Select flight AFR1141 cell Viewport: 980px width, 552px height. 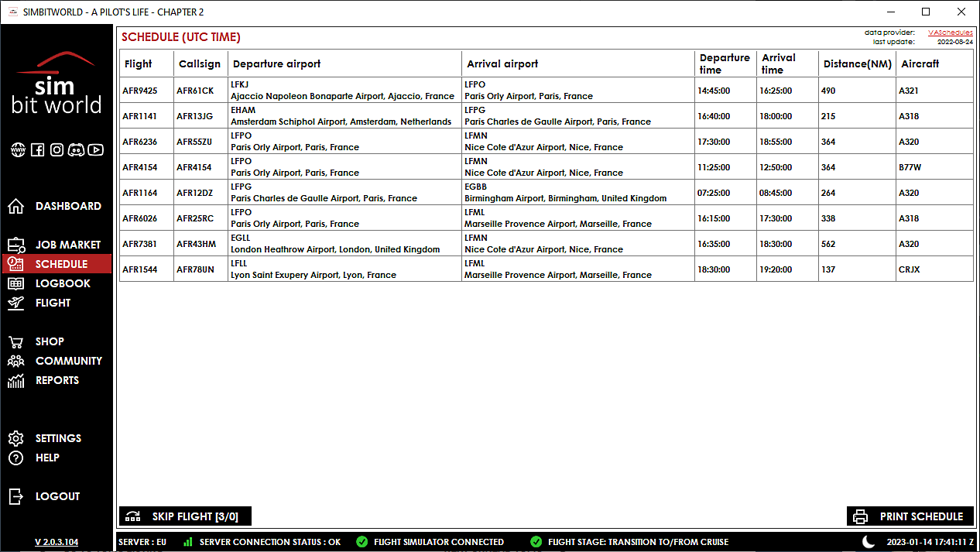pyautogui.click(x=146, y=116)
